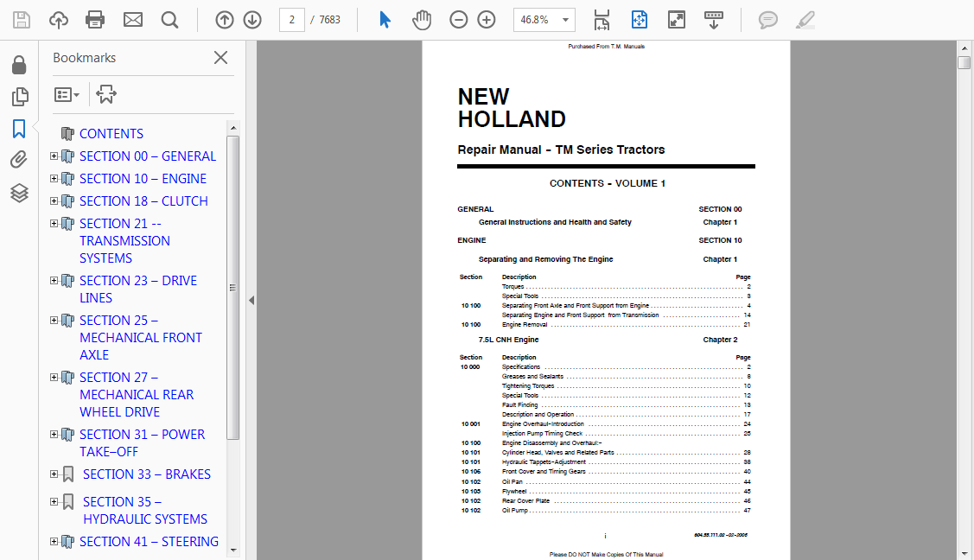Click bookmarks scrollbar down arrow
The image size is (974, 560).
coord(233,550)
